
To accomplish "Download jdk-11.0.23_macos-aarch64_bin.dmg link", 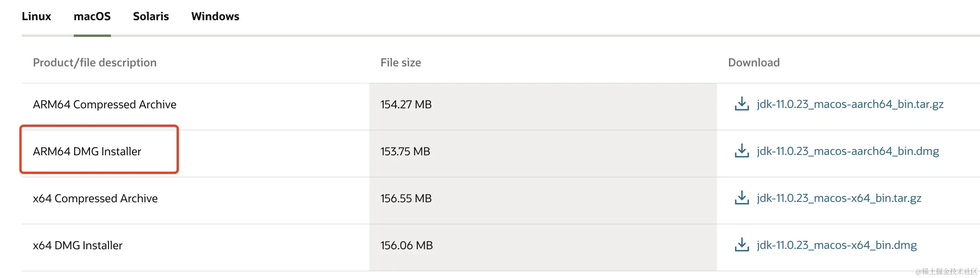I will [848, 151].
